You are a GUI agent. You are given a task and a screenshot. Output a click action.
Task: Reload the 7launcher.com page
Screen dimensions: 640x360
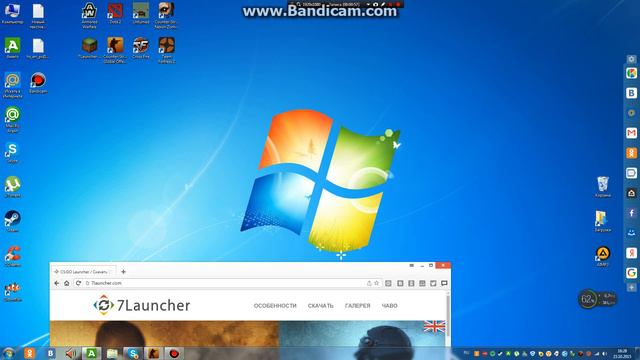78,283
